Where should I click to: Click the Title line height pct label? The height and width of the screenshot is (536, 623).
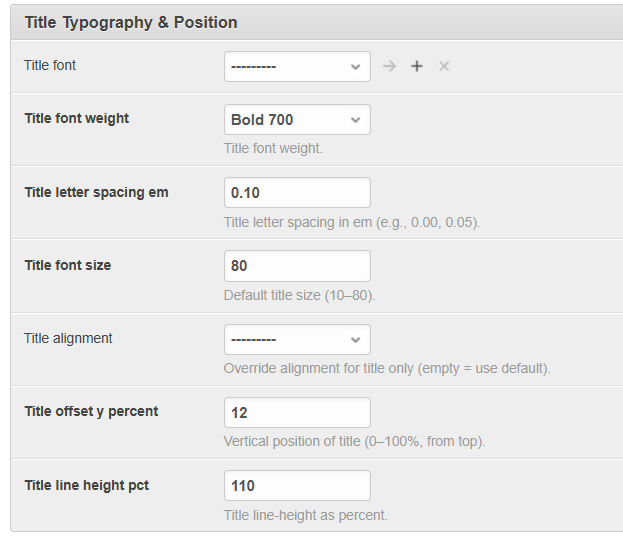coord(87,485)
